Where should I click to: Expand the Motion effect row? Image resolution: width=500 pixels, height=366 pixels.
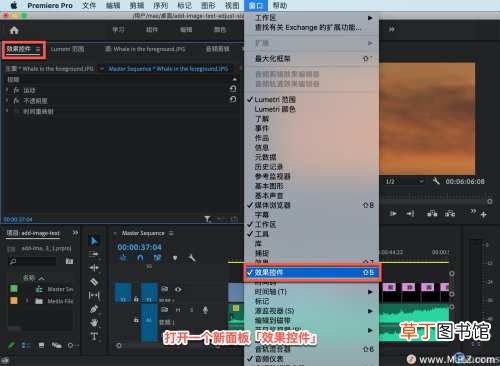click(7, 90)
